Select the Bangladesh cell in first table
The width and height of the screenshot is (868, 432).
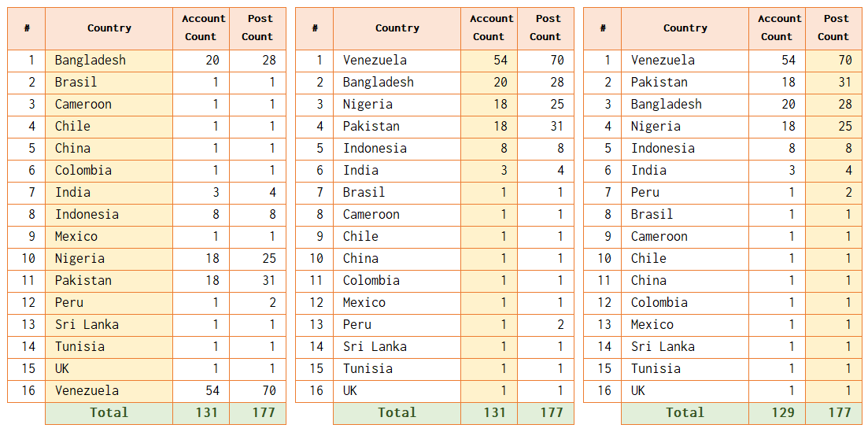point(109,61)
